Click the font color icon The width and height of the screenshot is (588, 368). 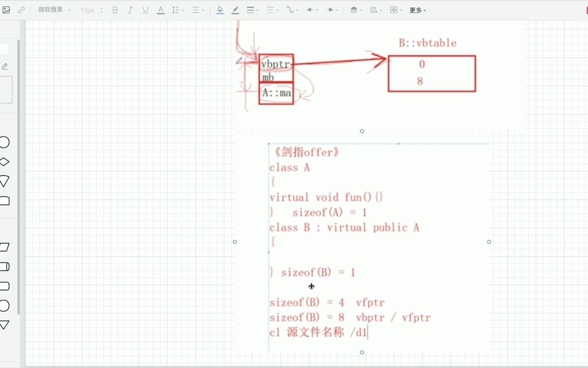coord(161,10)
